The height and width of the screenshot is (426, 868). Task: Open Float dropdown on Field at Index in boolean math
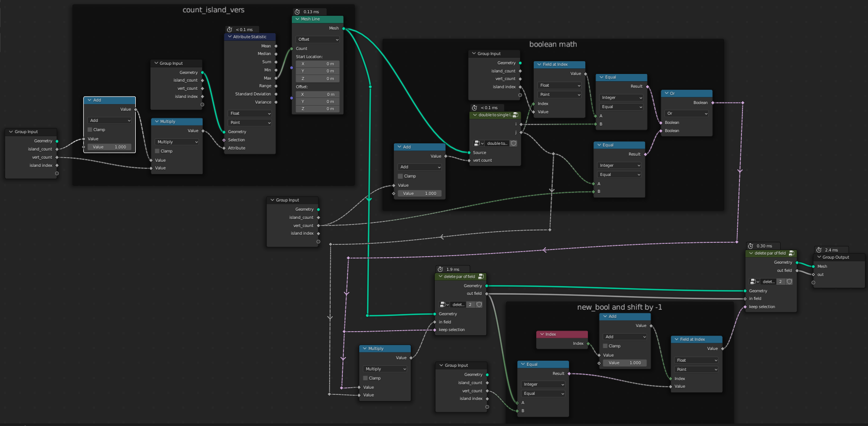click(x=560, y=85)
